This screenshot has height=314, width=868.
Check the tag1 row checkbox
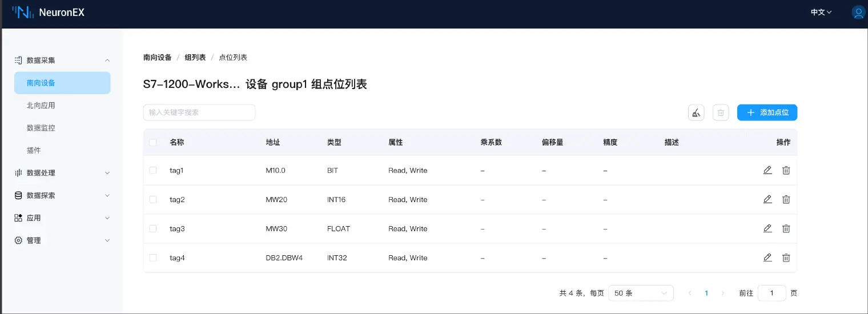coord(152,170)
